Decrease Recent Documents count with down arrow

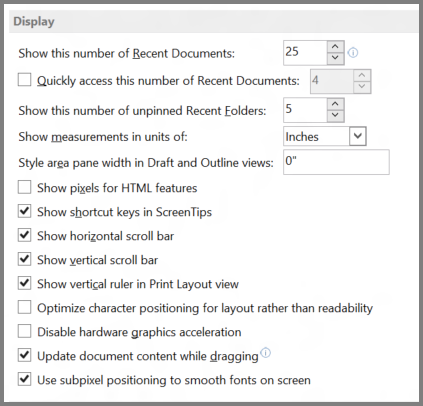pyautogui.click(x=335, y=58)
